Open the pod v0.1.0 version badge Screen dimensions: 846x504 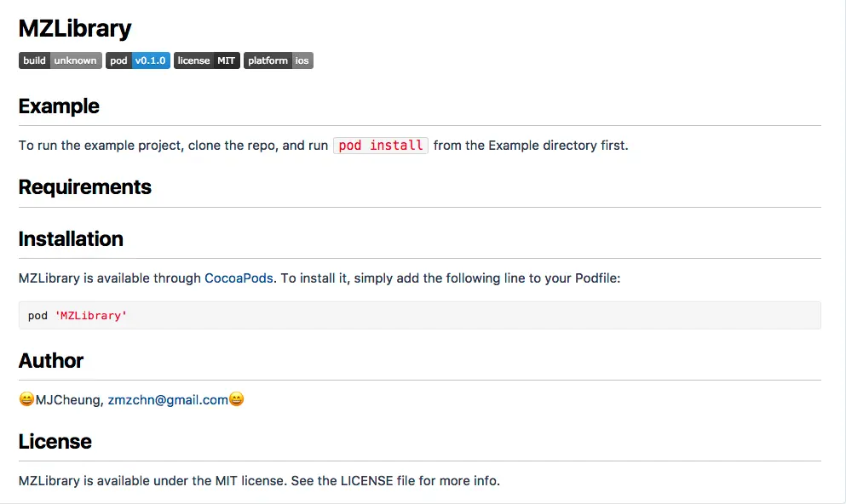click(x=137, y=60)
